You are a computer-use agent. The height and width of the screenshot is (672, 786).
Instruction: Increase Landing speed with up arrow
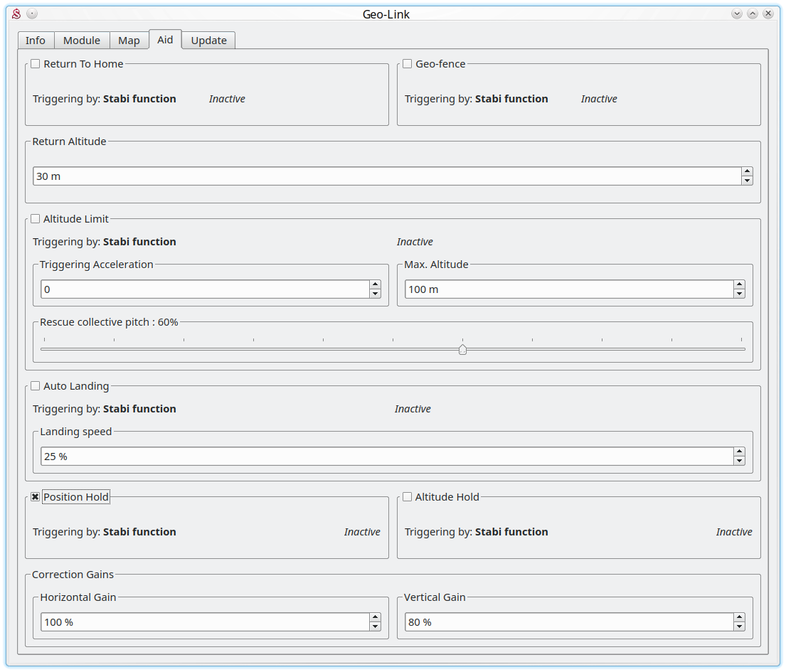[739, 452]
